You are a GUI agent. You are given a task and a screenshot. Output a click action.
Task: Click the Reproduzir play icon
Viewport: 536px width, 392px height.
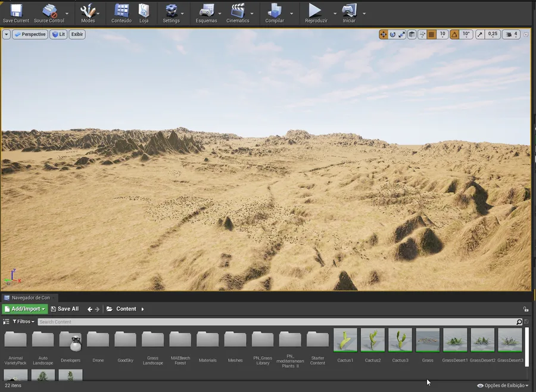315,11
